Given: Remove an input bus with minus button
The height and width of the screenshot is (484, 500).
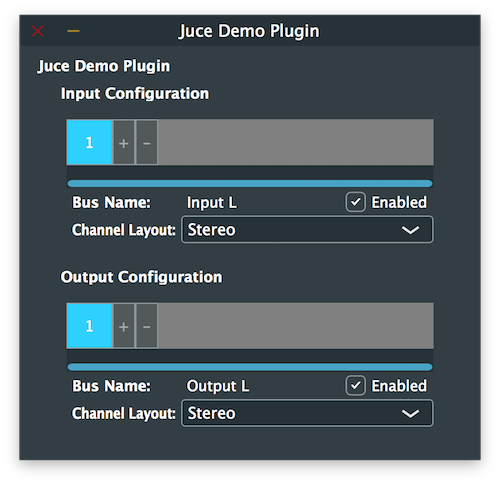Looking at the screenshot, I should click(x=147, y=143).
